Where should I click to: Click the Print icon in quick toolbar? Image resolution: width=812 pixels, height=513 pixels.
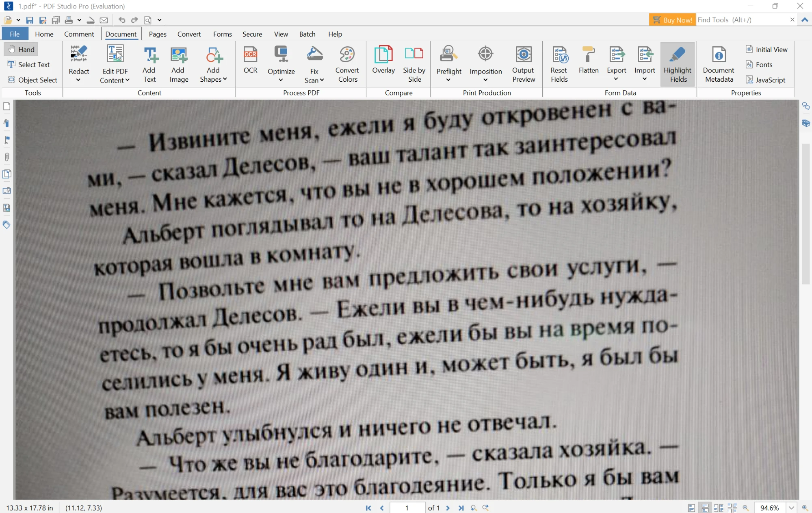pos(69,20)
